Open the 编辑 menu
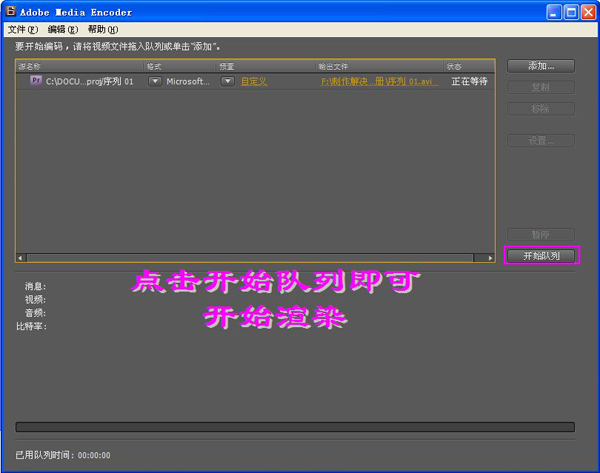Viewport: 600px width, 473px height. [x=63, y=29]
